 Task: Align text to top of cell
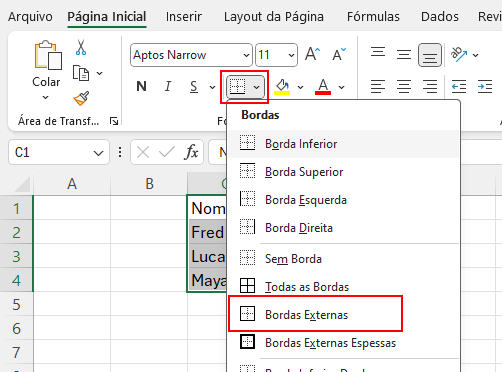378,54
